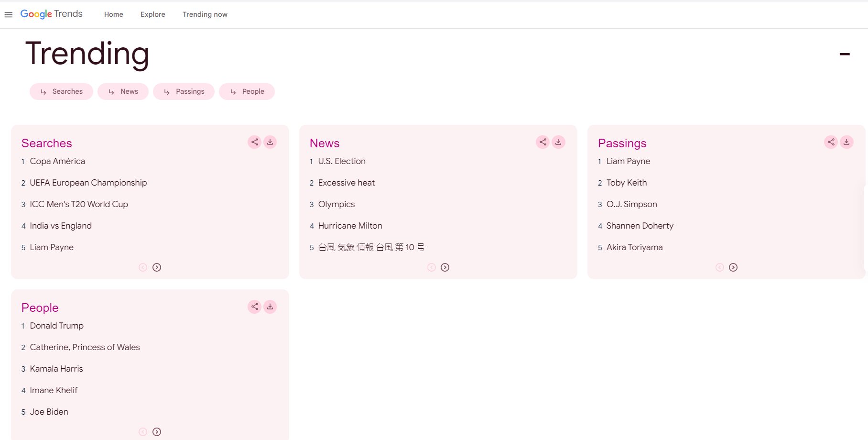
Task: Open Toby Keith in Passings
Action: tap(627, 183)
